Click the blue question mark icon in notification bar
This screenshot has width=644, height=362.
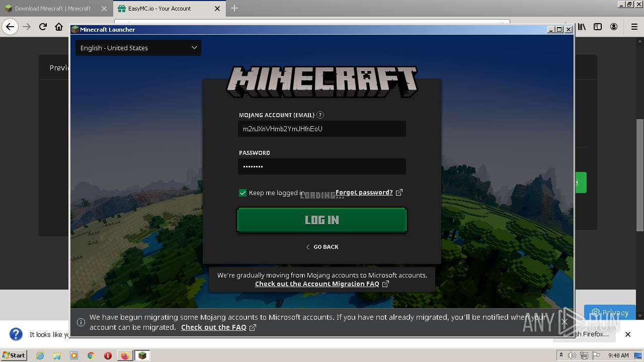pos(16,334)
